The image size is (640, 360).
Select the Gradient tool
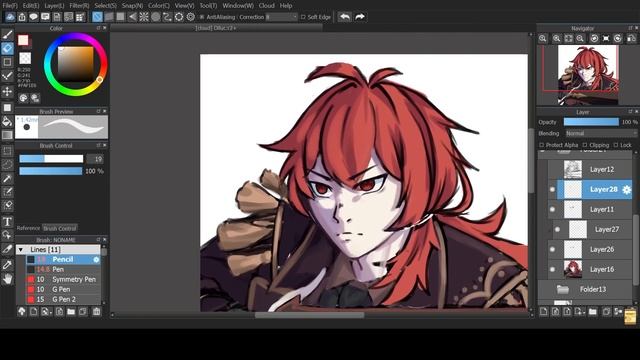pos(7,135)
